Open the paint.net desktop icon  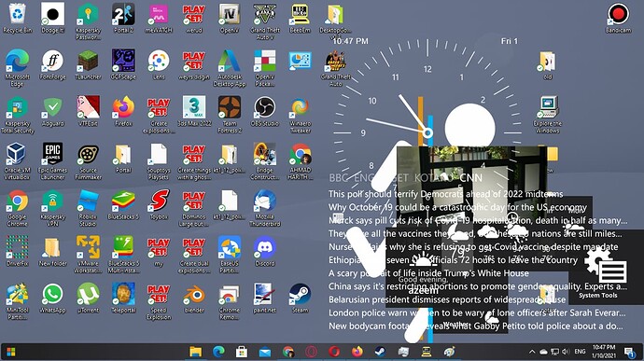(264, 299)
